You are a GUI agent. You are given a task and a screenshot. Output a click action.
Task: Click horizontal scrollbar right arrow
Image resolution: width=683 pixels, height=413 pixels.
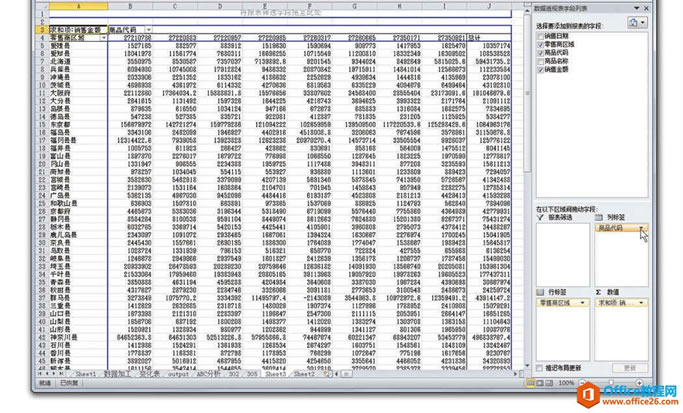515,374
